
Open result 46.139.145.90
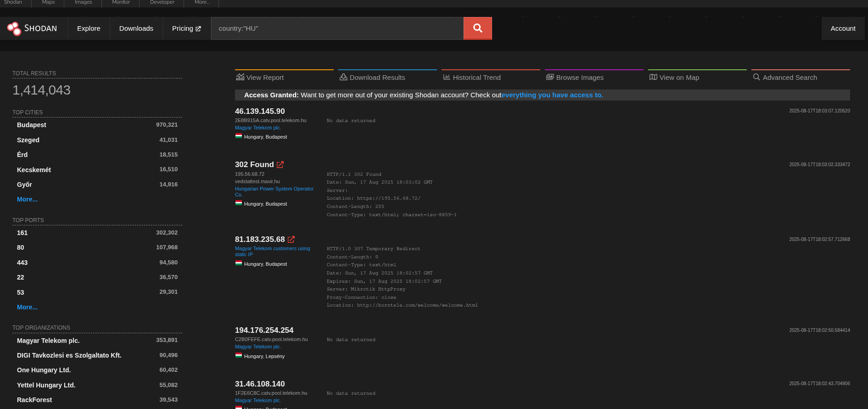[x=260, y=111]
